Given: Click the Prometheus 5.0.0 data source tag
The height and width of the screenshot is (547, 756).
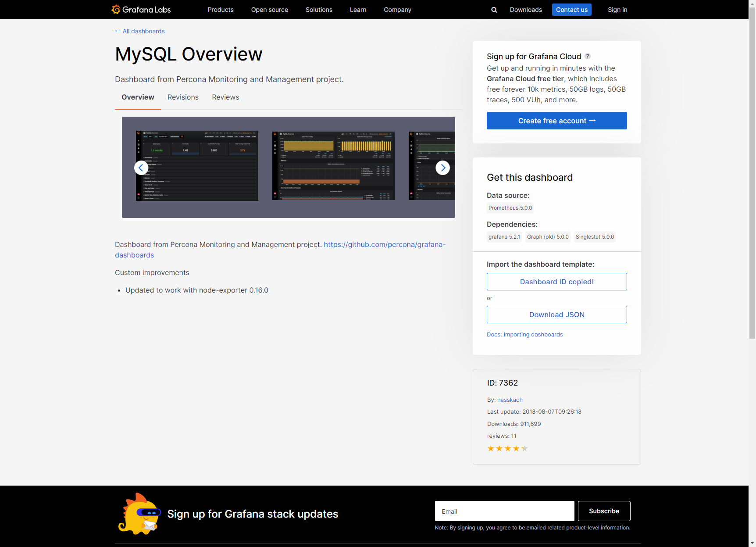Looking at the screenshot, I should (x=510, y=208).
